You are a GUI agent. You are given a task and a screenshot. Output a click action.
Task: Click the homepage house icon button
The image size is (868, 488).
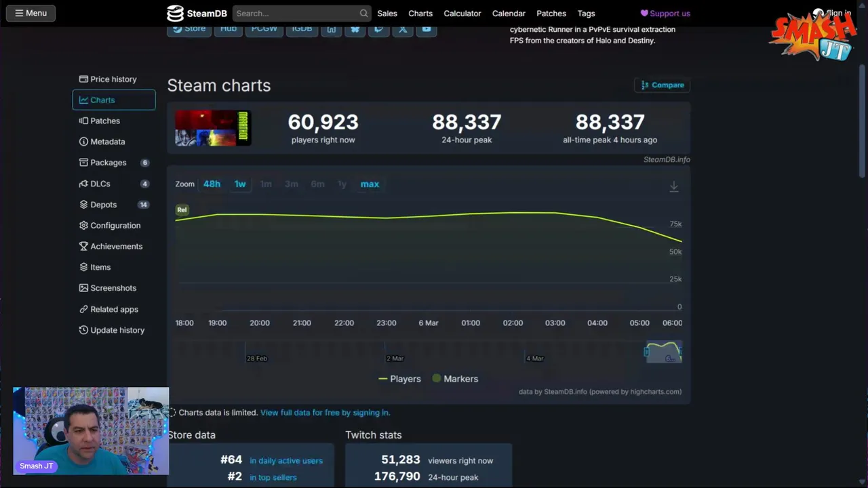pyautogui.click(x=332, y=30)
